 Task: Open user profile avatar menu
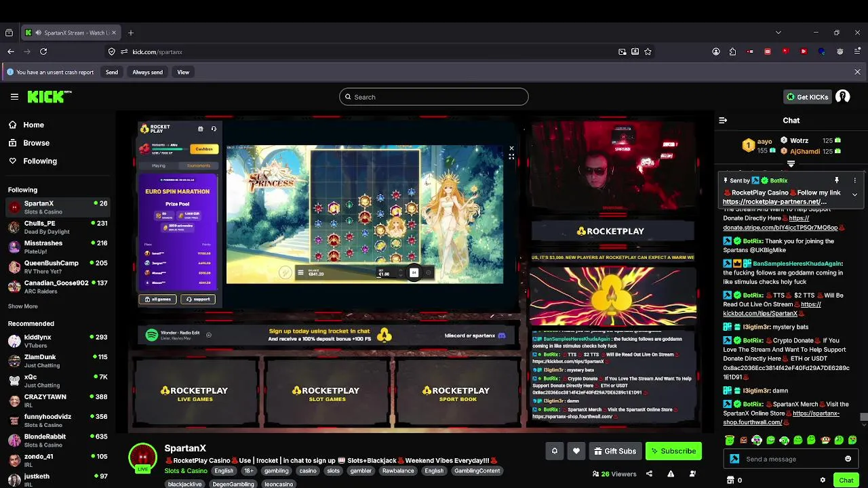pos(843,97)
